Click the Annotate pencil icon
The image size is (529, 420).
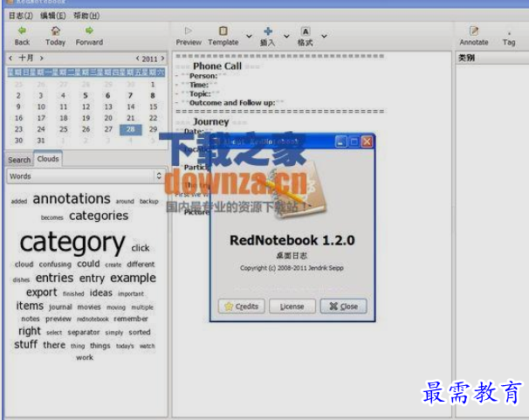(x=474, y=31)
